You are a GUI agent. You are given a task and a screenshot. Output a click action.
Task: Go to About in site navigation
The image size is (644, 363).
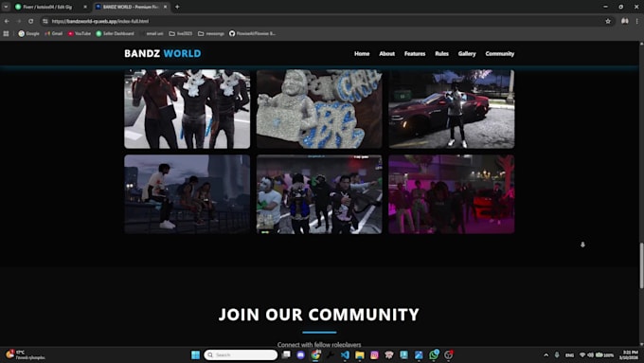pyautogui.click(x=387, y=53)
